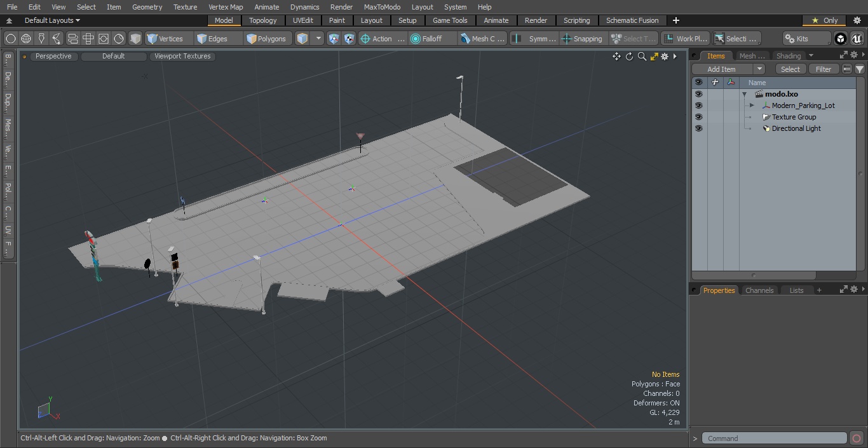
Task: Open the Default Layouts dropdown
Action: (52, 20)
